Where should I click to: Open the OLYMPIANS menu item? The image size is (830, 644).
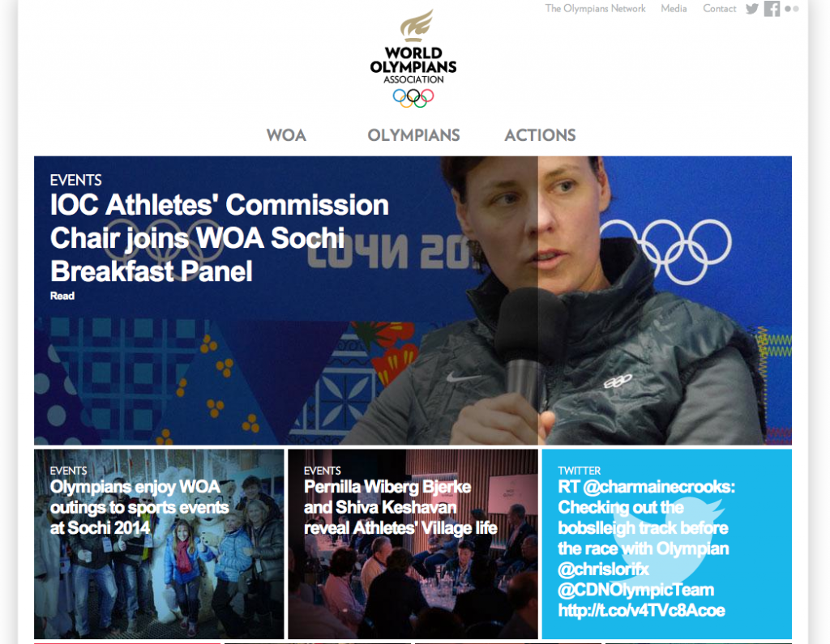(413, 135)
